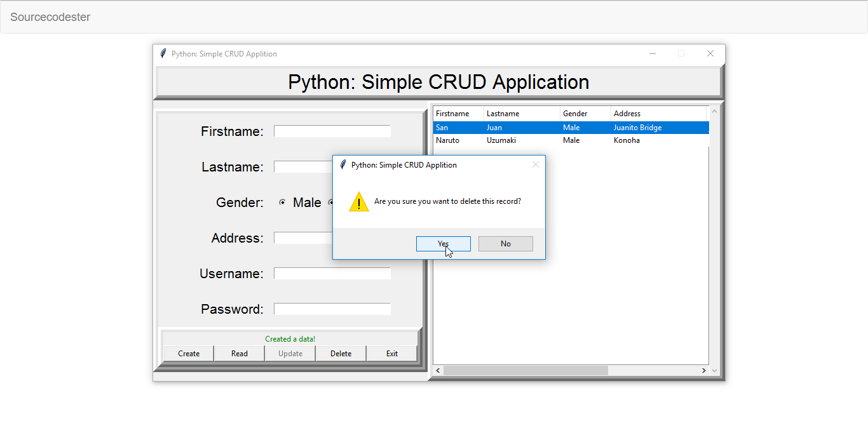Click the Python icon on the dialog title bar
Viewport: 868px width, 421px height.
click(343, 164)
